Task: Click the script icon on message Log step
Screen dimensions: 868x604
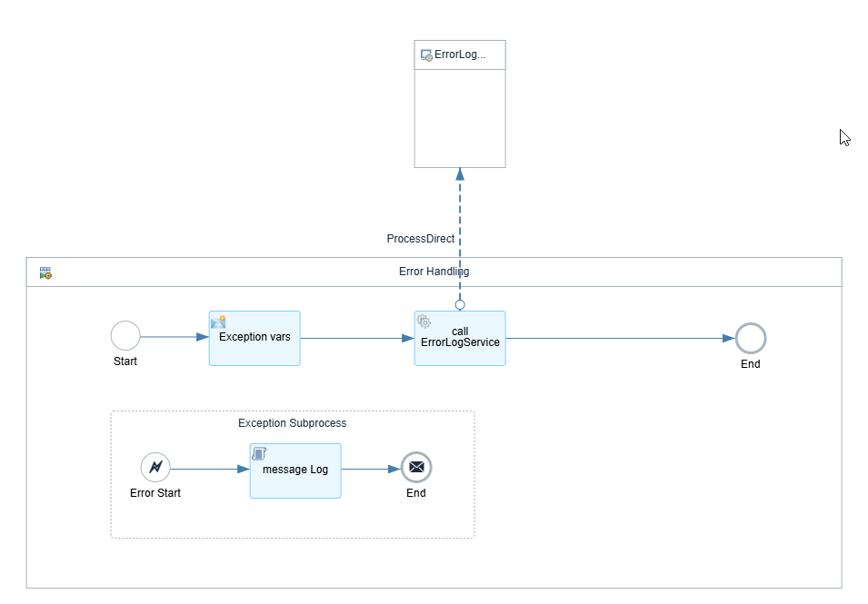Action: [x=259, y=453]
